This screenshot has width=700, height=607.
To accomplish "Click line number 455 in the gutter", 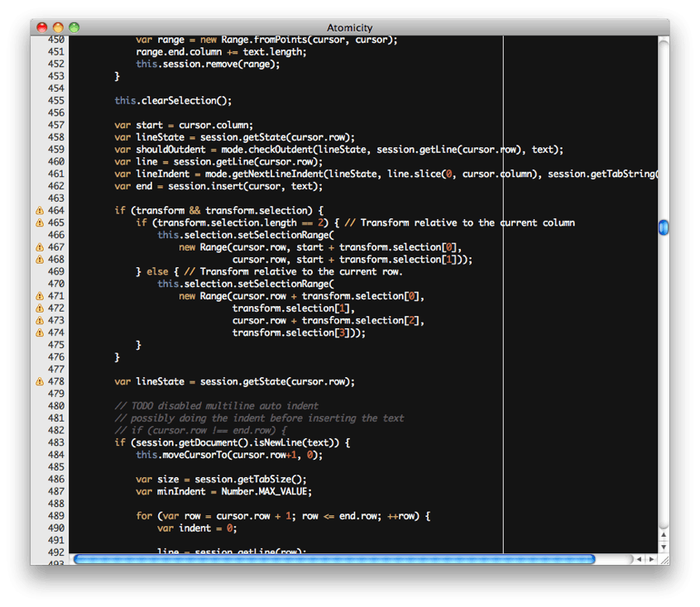I will click(55, 101).
